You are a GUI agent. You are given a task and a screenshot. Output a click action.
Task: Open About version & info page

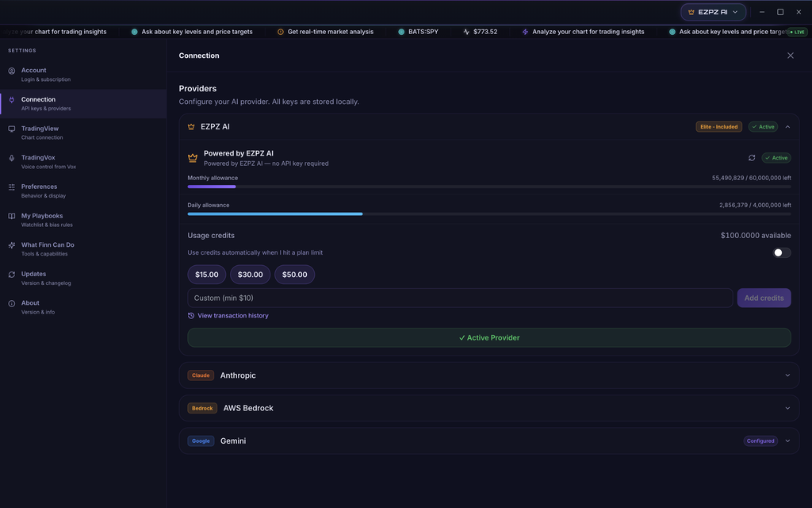coord(82,307)
